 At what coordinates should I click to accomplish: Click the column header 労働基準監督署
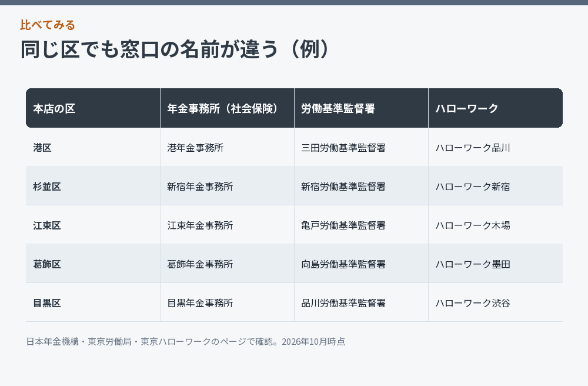point(361,108)
